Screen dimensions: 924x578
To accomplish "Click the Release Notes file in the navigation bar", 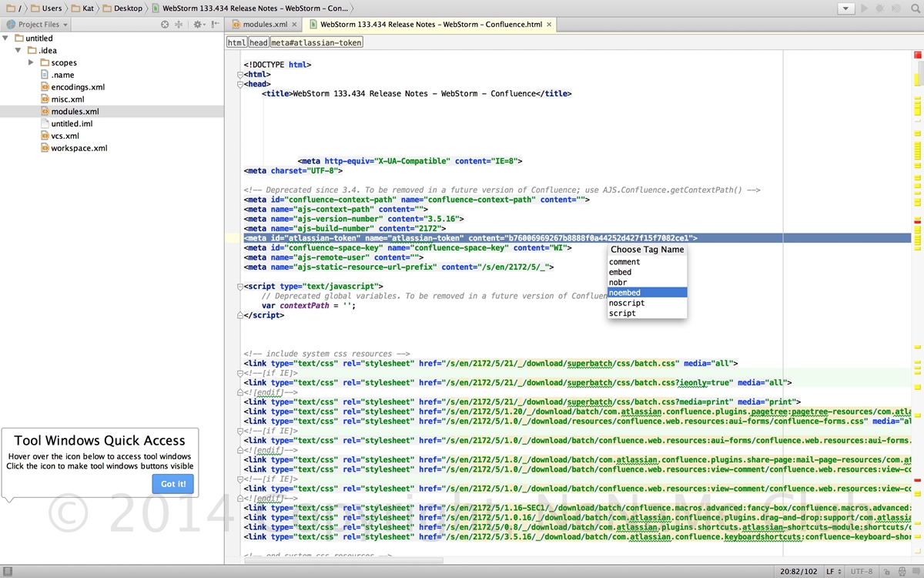I will coord(249,8).
